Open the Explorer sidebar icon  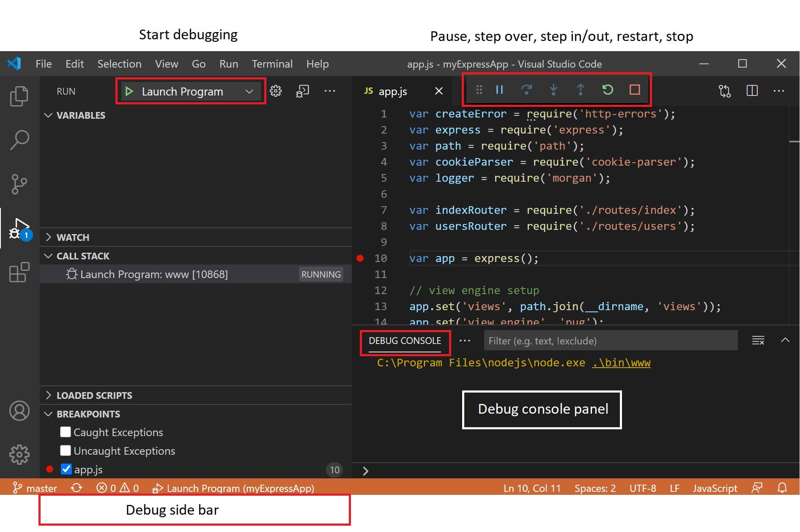[19, 96]
